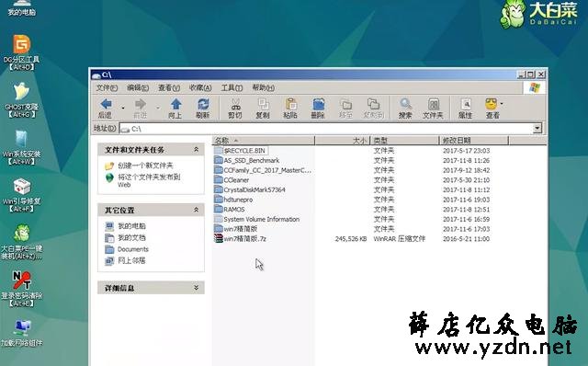Open the 收藏(A) menu
588x366 pixels.
[x=200, y=88]
